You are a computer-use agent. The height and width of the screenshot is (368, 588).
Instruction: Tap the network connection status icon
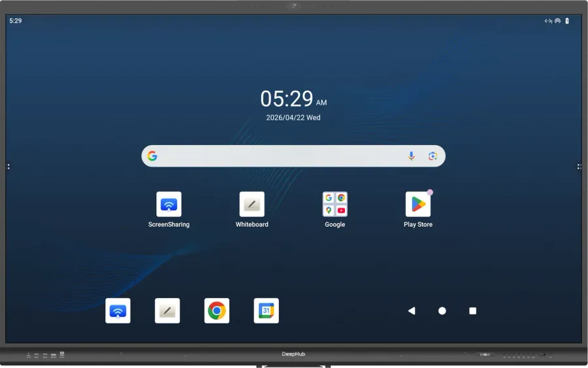548,21
